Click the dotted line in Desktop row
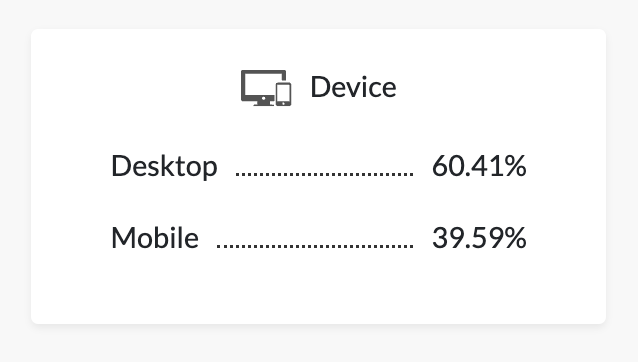This screenshot has height=362, width=638. tap(324, 174)
